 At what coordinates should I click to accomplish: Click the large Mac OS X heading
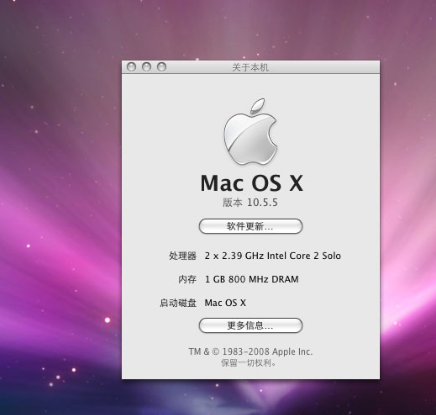point(252,183)
